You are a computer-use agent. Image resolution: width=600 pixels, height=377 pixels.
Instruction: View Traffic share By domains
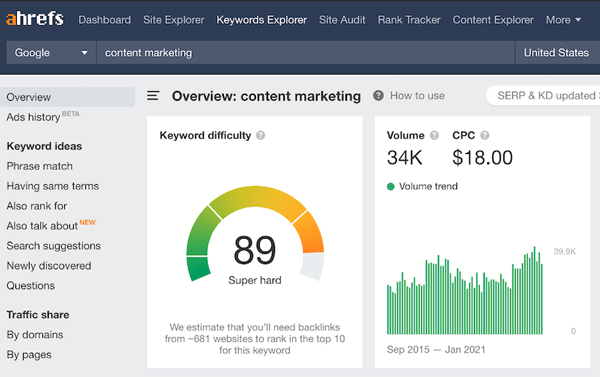tap(35, 335)
